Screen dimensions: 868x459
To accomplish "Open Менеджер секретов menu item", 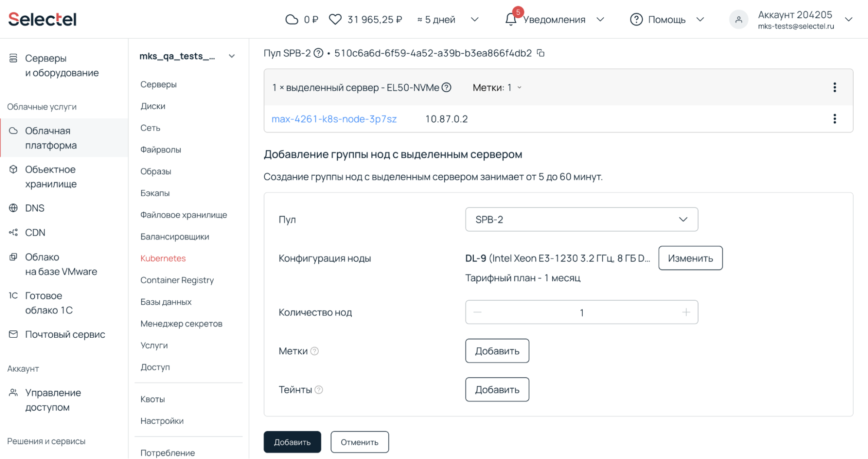I will (181, 323).
